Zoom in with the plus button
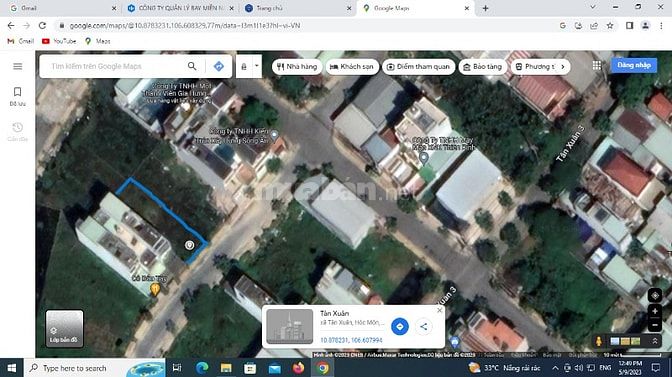This screenshot has width=672, height=377. pyautogui.click(x=655, y=311)
